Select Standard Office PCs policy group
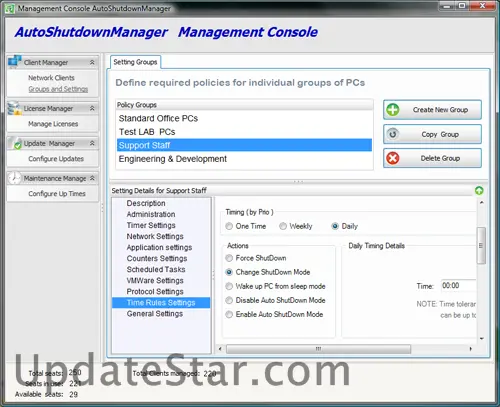The width and height of the screenshot is (500, 407). 244,118
